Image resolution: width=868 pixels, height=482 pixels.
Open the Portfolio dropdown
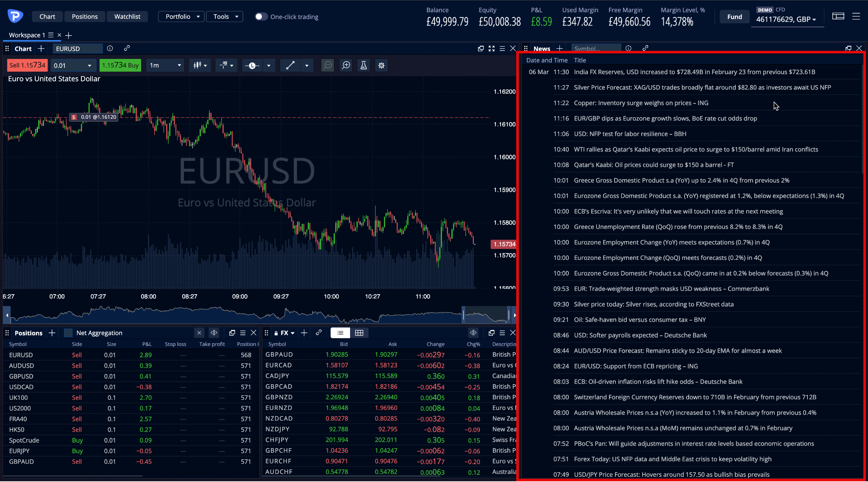(181, 17)
